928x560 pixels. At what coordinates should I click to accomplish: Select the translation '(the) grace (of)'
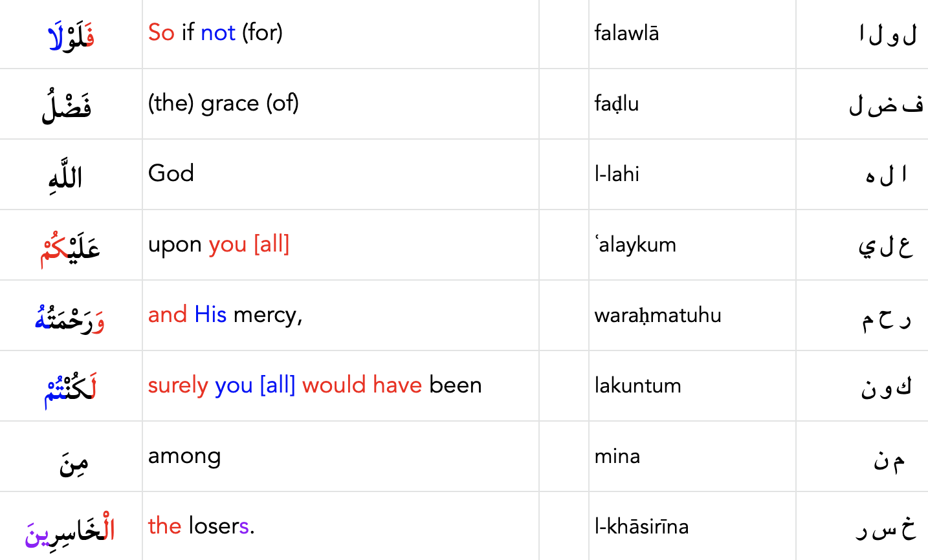(x=223, y=103)
